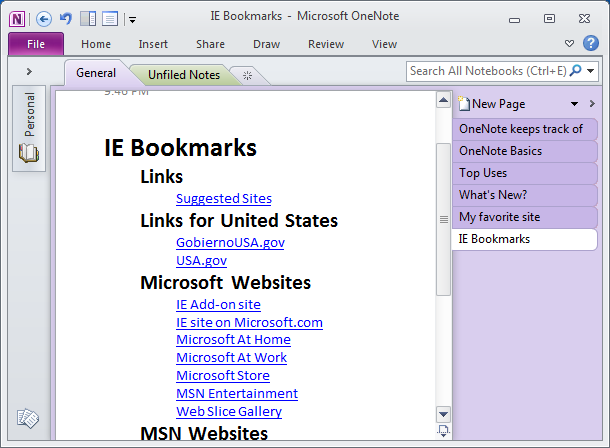Click the scroll-by-page icon below scrollbar
This screenshot has height=448, width=610.
point(443,431)
